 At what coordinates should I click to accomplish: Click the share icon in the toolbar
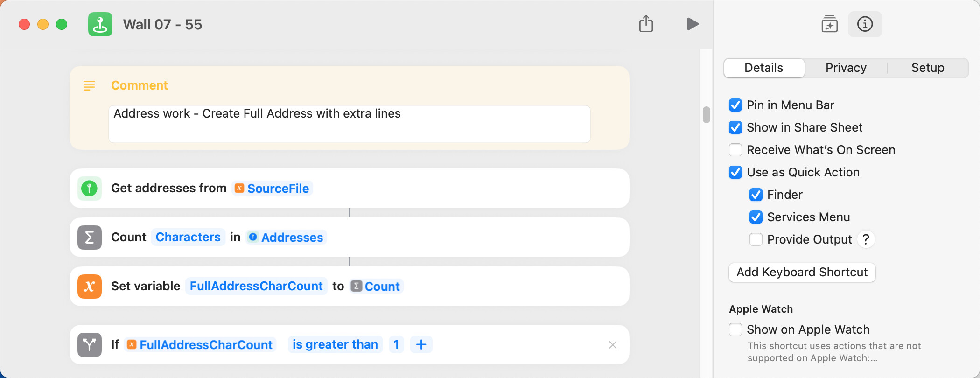tap(646, 24)
